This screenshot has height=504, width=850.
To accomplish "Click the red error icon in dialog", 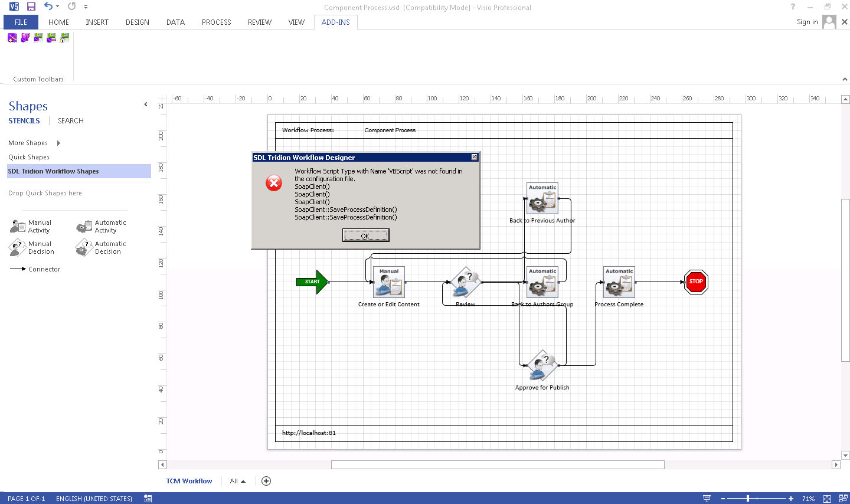I will pyautogui.click(x=274, y=183).
